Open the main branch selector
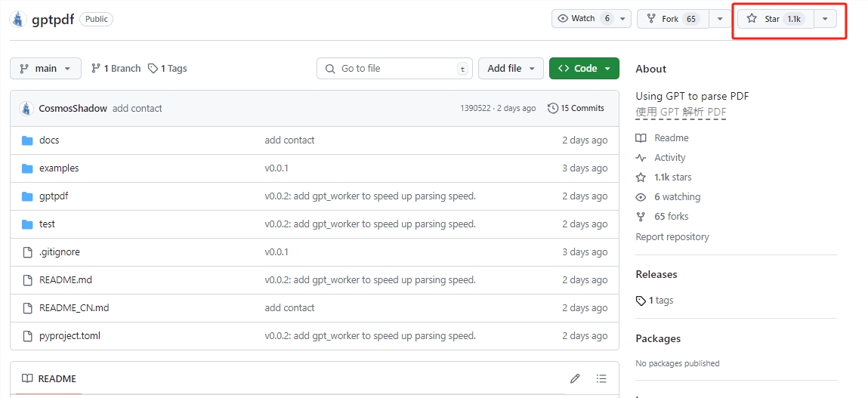Image resolution: width=868 pixels, height=398 pixels. click(x=45, y=69)
